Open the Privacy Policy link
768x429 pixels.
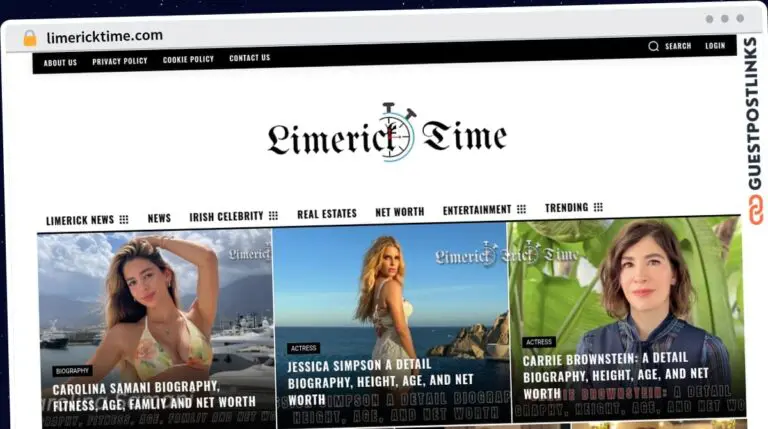point(120,61)
